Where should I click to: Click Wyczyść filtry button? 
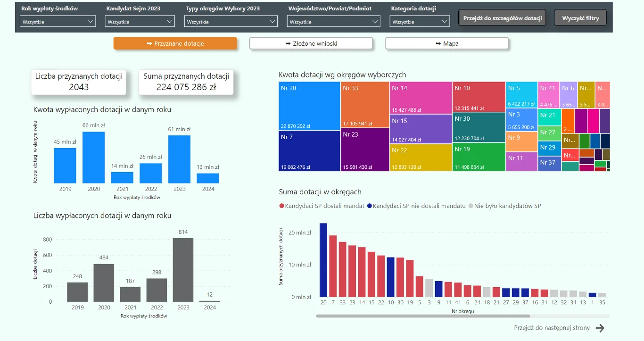pyautogui.click(x=580, y=18)
